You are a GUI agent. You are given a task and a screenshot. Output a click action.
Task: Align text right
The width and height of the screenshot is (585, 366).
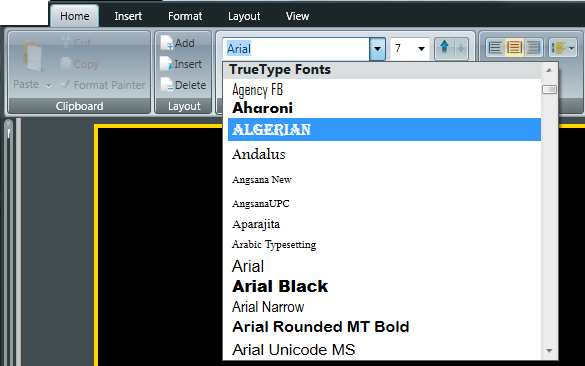[533, 48]
